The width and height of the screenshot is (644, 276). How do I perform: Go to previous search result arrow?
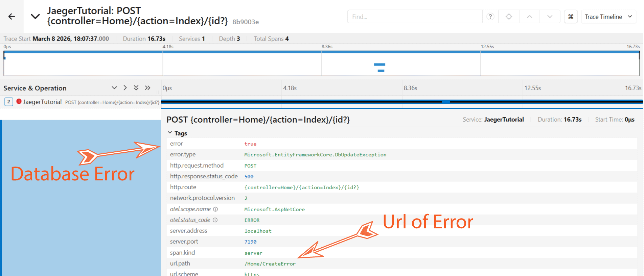pos(529,17)
